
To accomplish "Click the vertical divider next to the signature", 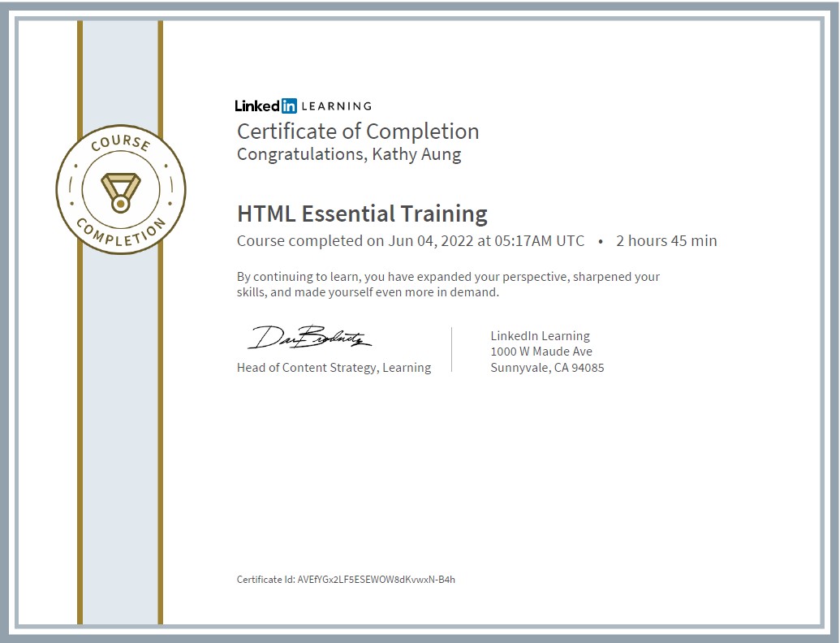I will click(x=451, y=350).
